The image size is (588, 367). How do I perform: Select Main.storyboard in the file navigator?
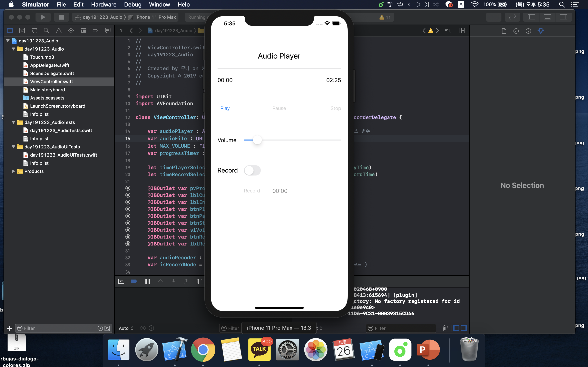click(47, 90)
